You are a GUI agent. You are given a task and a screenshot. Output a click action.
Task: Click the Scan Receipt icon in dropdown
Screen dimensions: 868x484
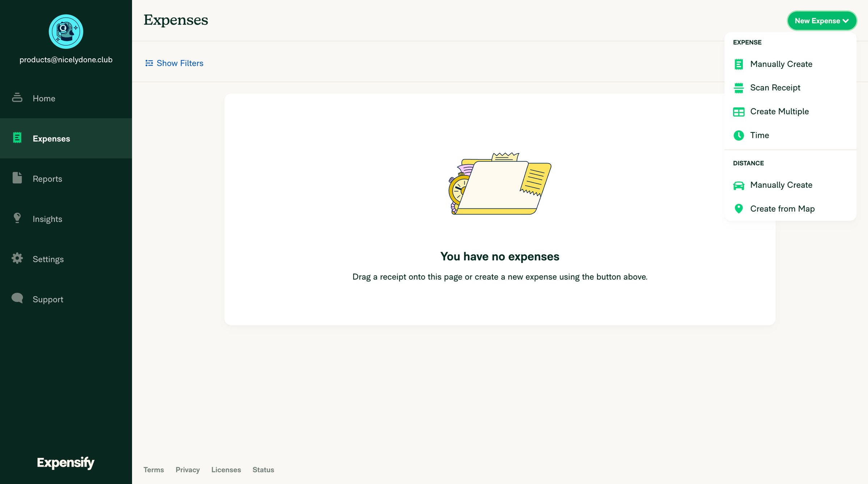tap(739, 88)
